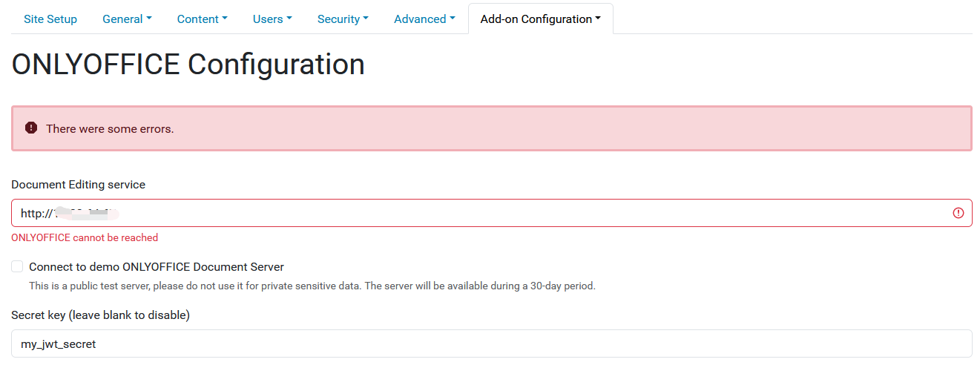
Task: Click the 'There were some errors' alert text
Action: pos(110,129)
